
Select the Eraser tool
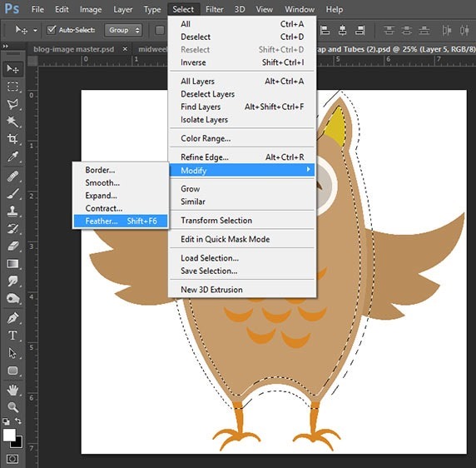pos(12,246)
